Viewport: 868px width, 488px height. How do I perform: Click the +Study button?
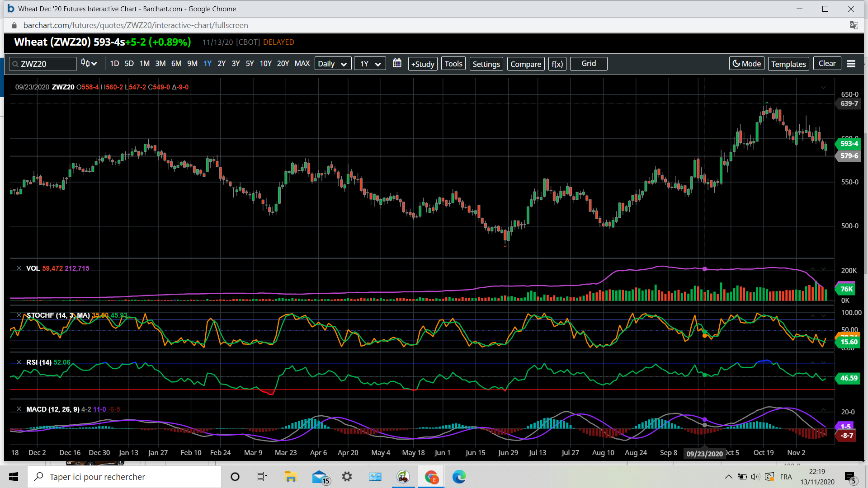coord(423,64)
